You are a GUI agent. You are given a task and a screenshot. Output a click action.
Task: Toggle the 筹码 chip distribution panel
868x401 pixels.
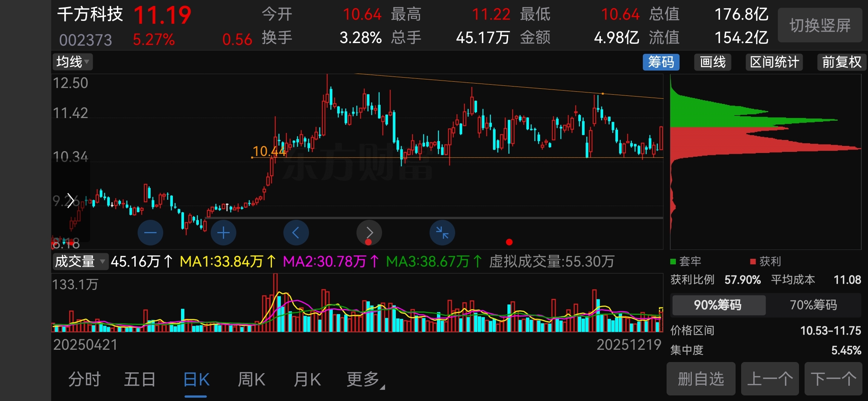click(661, 62)
